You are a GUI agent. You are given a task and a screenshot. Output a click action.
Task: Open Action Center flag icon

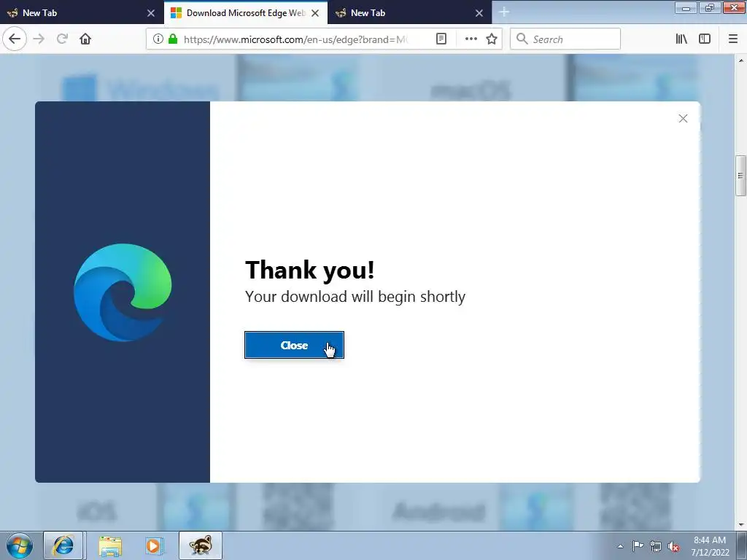(x=638, y=545)
